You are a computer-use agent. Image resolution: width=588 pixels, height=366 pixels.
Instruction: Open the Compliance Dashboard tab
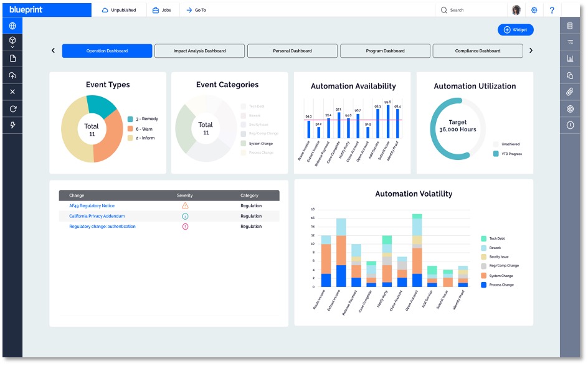[477, 50]
